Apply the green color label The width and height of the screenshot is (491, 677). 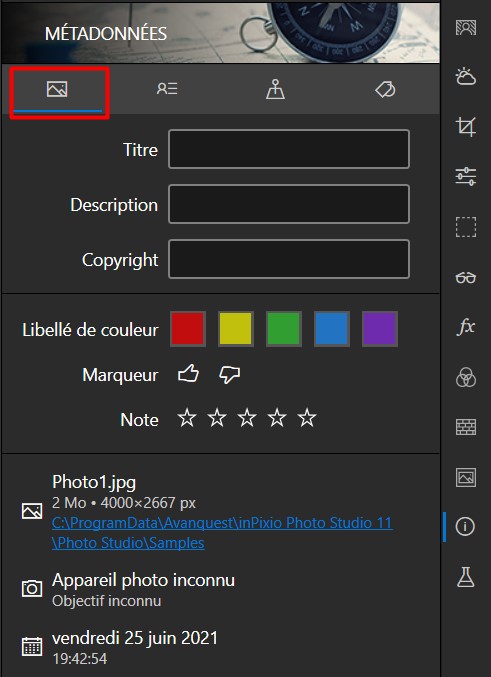click(x=284, y=329)
